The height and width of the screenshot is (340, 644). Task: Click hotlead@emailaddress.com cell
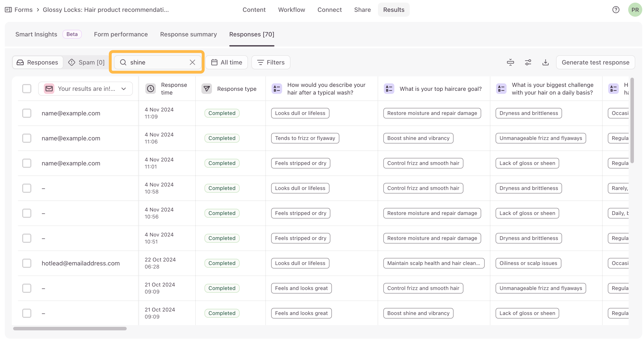(x=81, y=263)
